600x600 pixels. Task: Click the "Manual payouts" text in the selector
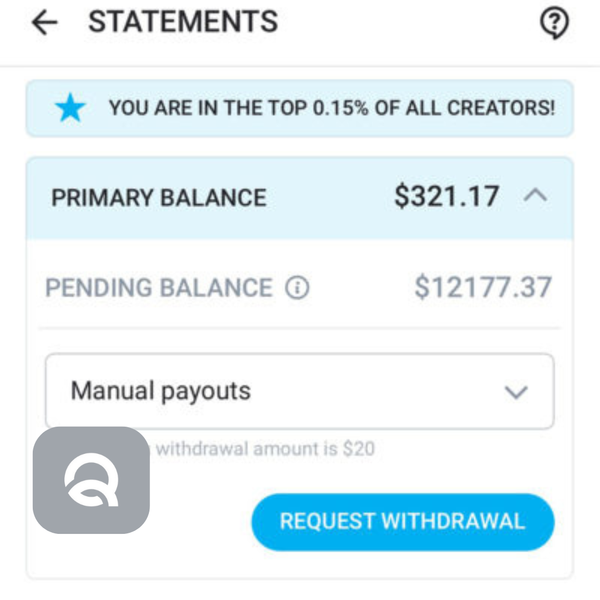(x=160, y=391)
